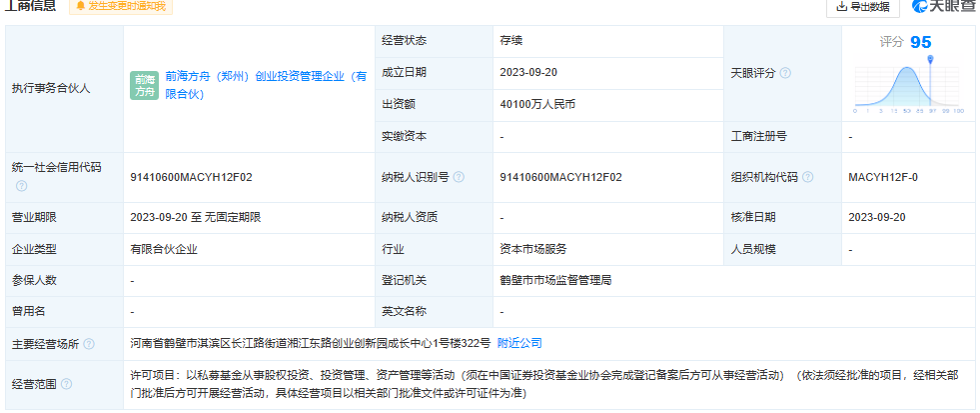
Task: Click the score marker on the rating chart
Action: (931, 61)
